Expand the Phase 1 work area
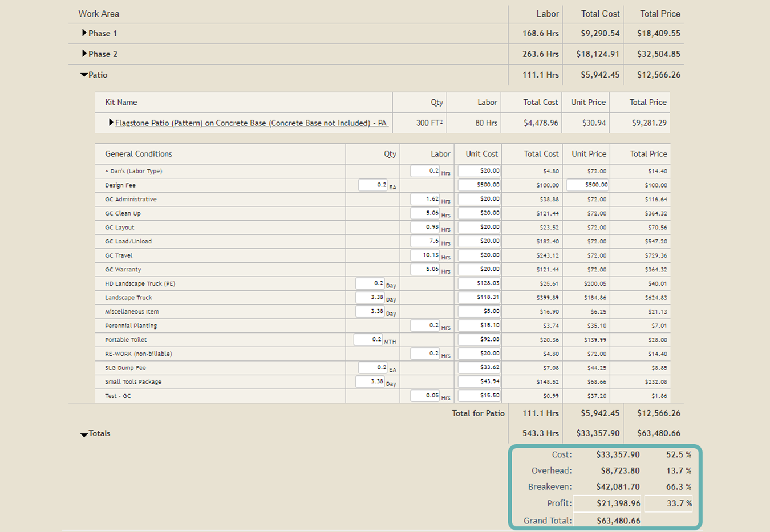This screenshot has height=532, width=770. click(84, 33)
